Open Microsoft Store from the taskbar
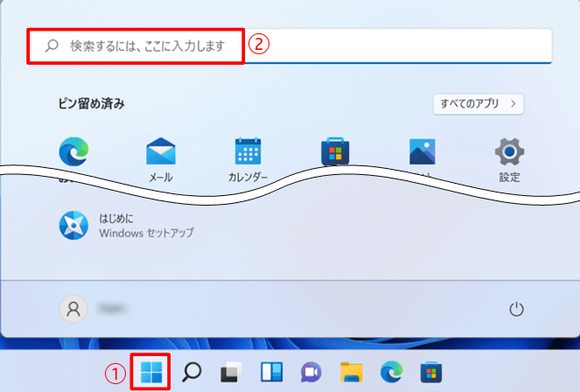The width and height of the screenshot is (580, 392). pos(430,372)
